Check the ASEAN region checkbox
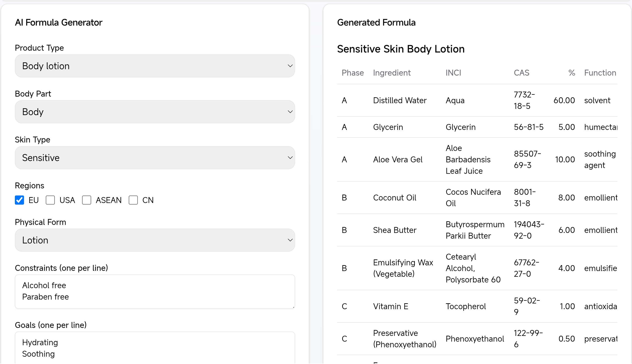This screenshot has width=632, height=364. (x=87, y=200)
